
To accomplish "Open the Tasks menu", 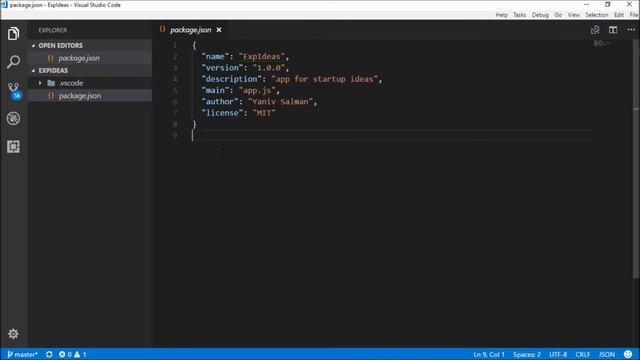I will [x=519, y=15].
